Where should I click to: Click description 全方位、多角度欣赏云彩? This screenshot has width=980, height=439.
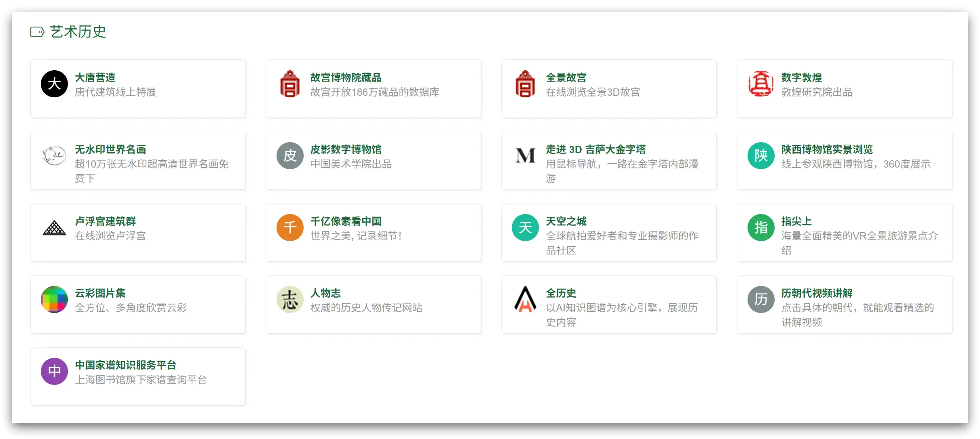131,308
